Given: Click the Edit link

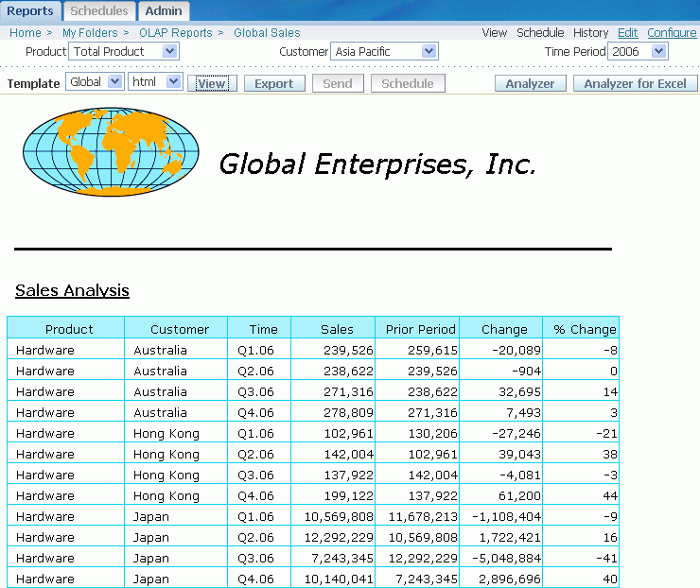Looking at the screenshot, I should (628, 32).
